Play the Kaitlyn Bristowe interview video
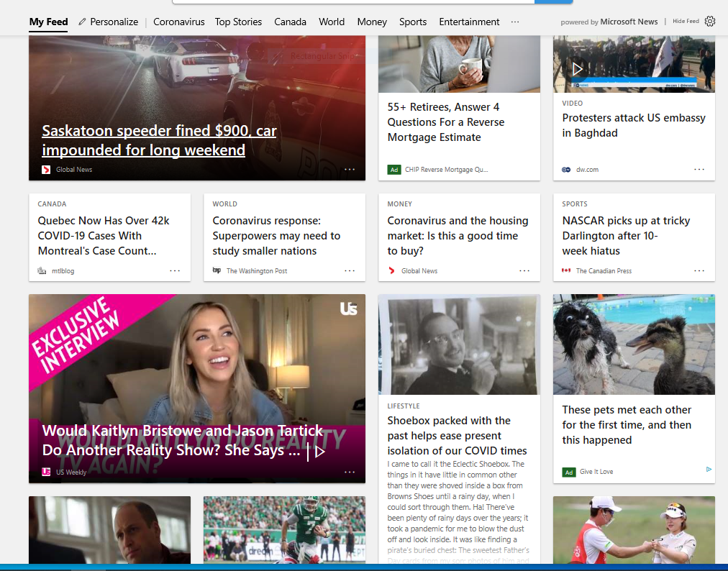728x571 pixels. [x=320, y=451]
